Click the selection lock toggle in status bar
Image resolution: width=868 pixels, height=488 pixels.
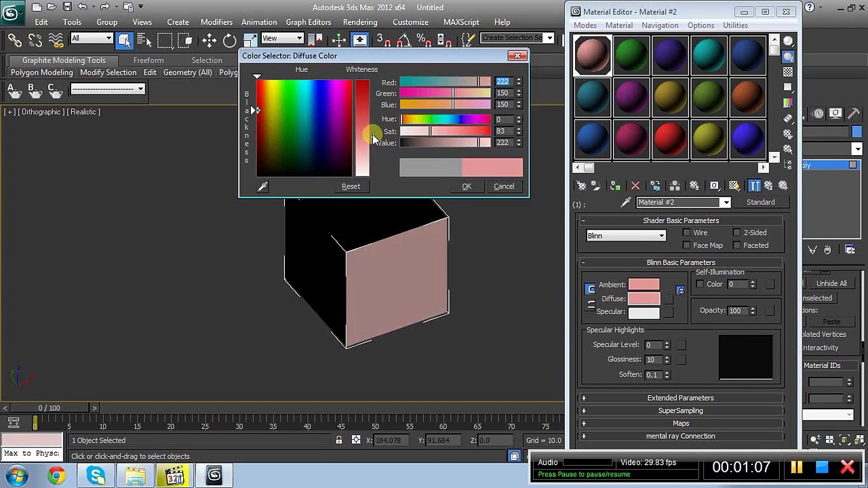click(338, 440)
